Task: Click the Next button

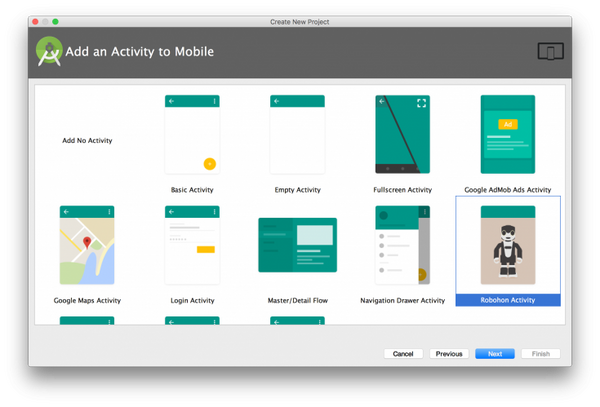Action: click(x=495, y=354)
